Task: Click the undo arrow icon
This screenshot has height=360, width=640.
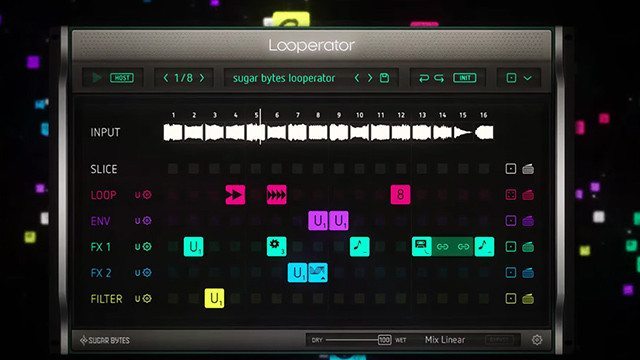Action: point(424,78)
